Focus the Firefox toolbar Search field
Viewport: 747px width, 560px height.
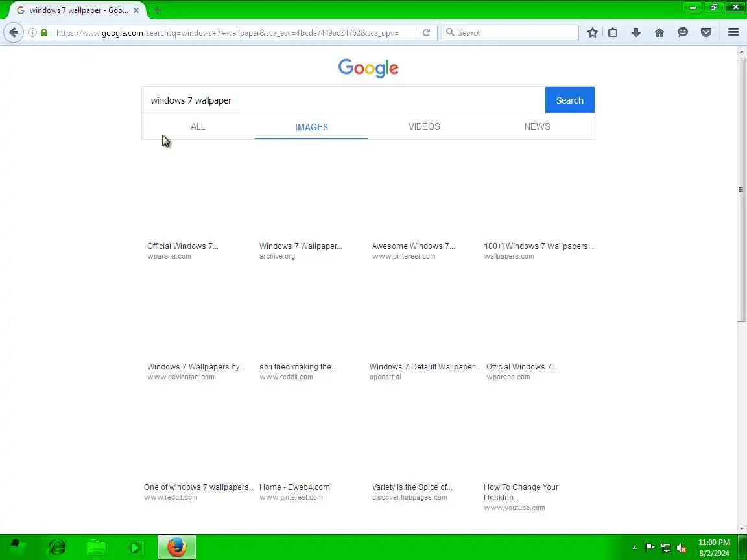tap(510, 32)
